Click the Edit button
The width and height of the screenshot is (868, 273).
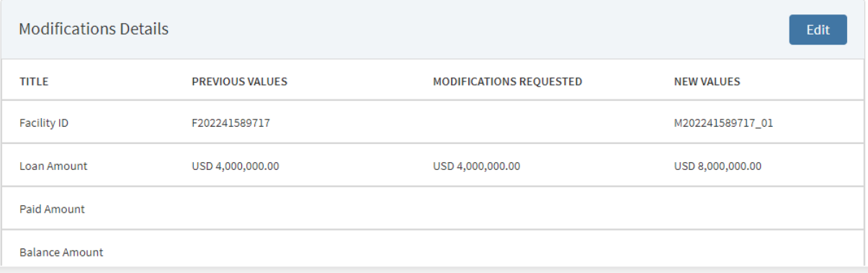(818, 30)
